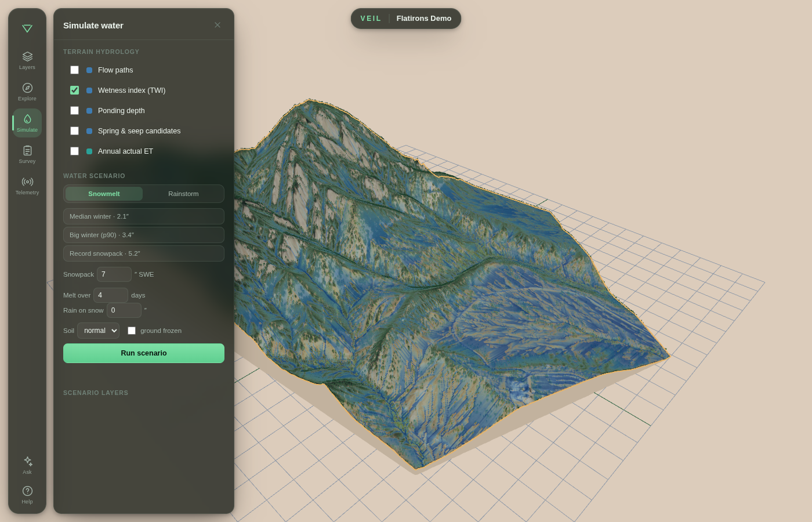Image resolution: width=812 pixels, height=522 pixels.
Task: Open the Layers sidebar panel
Action: pyautogui.click(x=27, y=60)
